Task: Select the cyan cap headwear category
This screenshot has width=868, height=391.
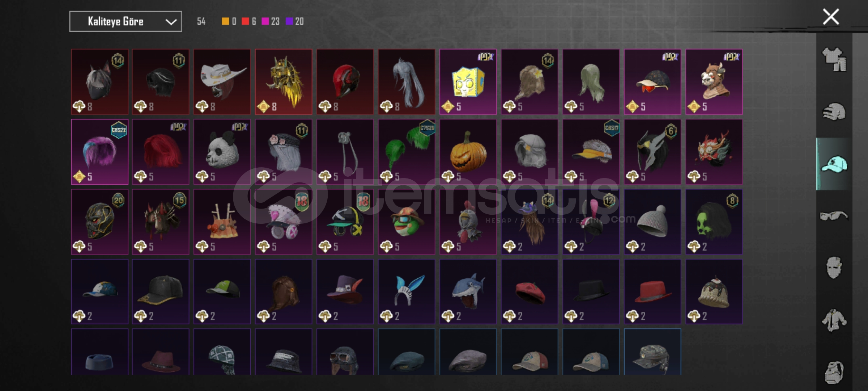Action: pyautogui.click(x=834, y=164)
